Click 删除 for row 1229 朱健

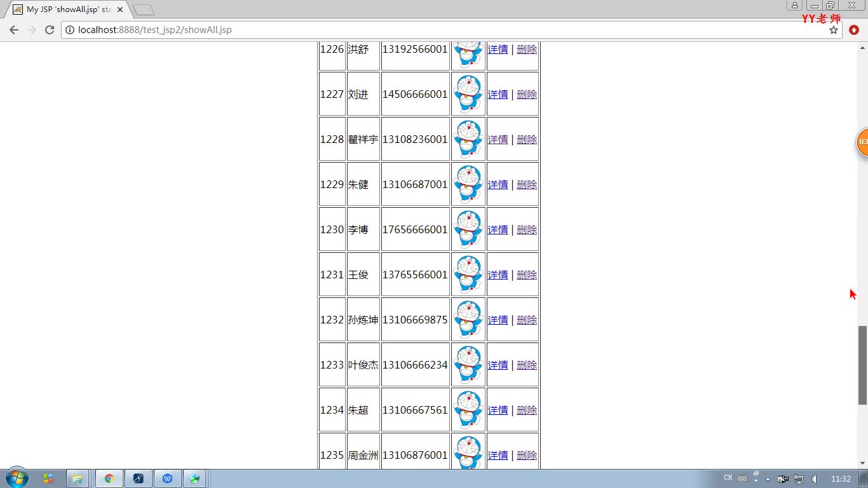[x=527, y=184]
